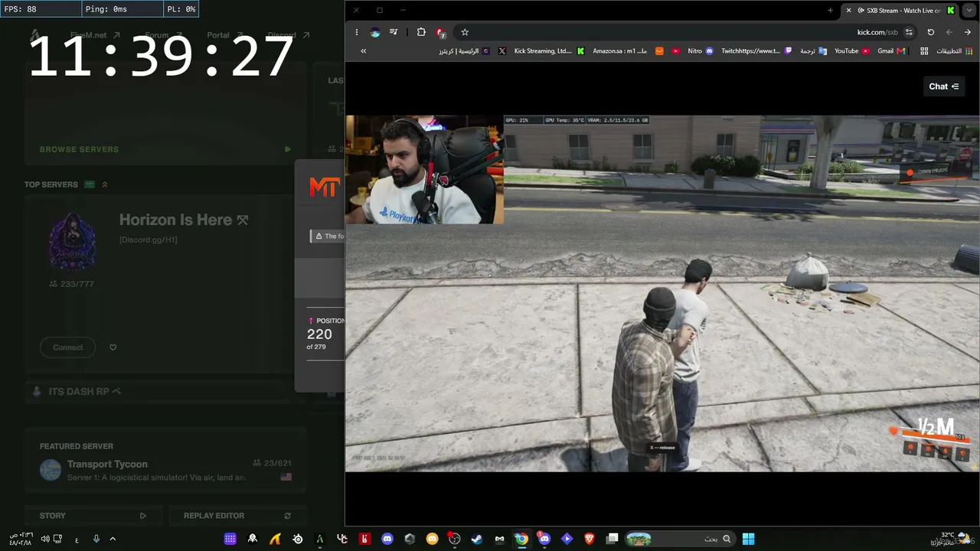Open the volume control tray icon
The image size is (980, 551).
(45, 539)
